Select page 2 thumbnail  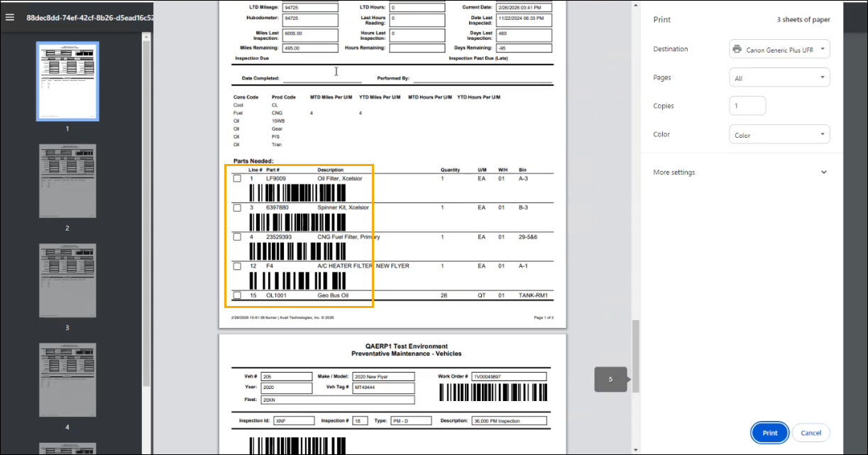click(67, 181)
